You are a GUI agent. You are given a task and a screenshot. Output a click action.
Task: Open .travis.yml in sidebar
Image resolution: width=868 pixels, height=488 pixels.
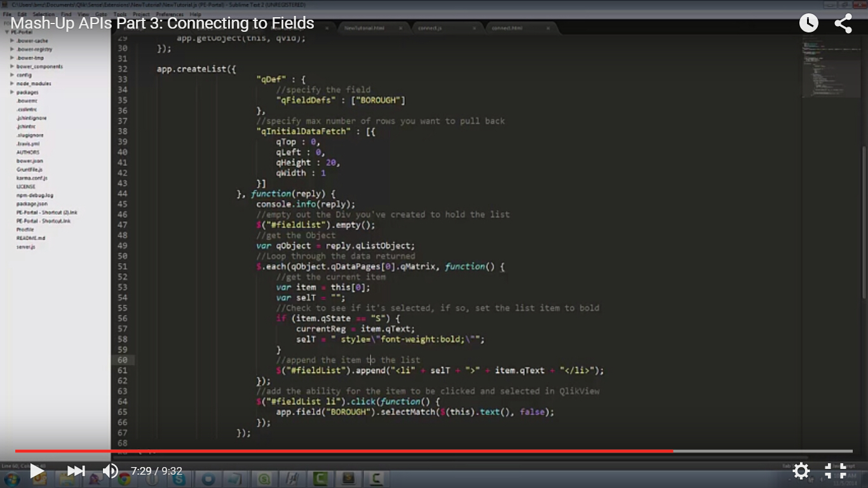pos(28,144)
